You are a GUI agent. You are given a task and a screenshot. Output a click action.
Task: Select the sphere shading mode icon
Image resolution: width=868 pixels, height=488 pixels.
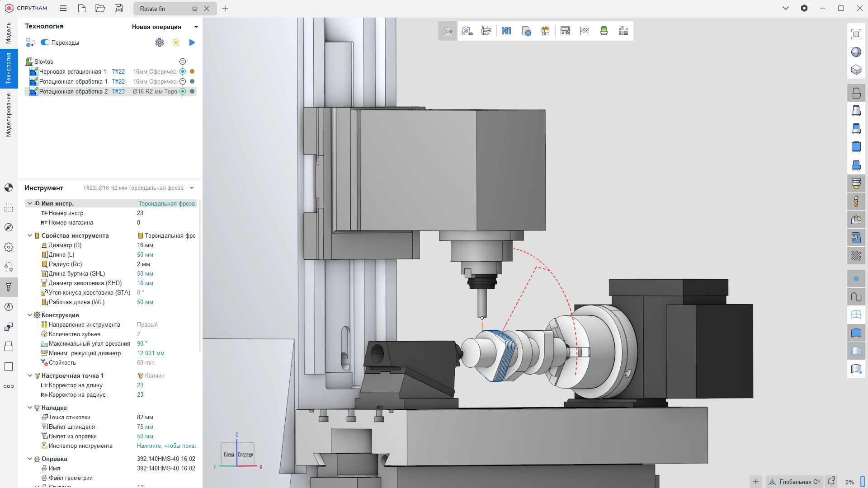coord(856,52)
